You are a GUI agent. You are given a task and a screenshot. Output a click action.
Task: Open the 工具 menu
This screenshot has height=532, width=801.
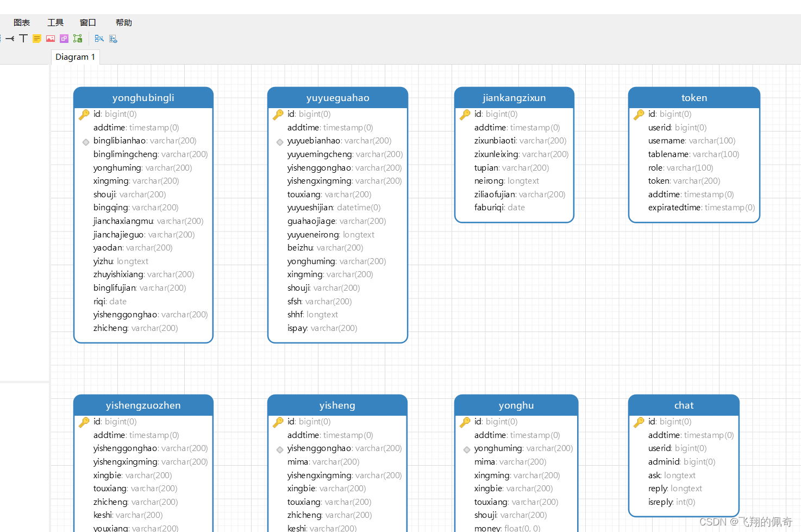tap(55, 22)
